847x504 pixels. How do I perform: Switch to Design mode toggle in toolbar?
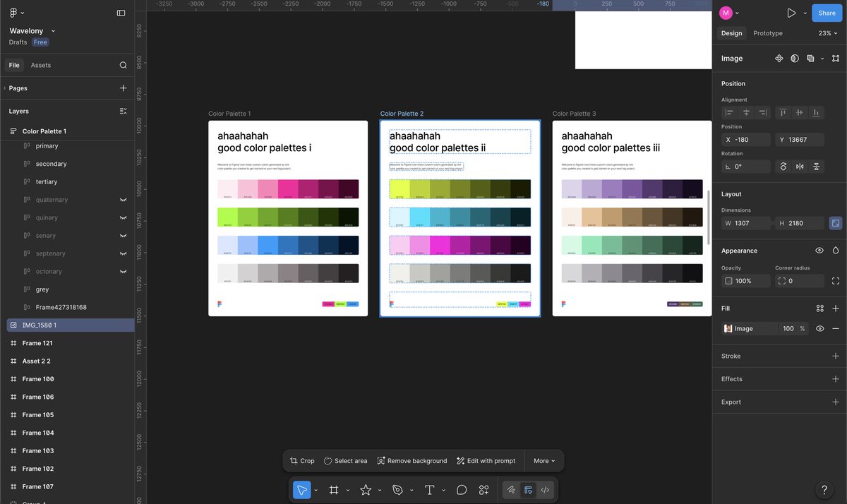[528, 490]
